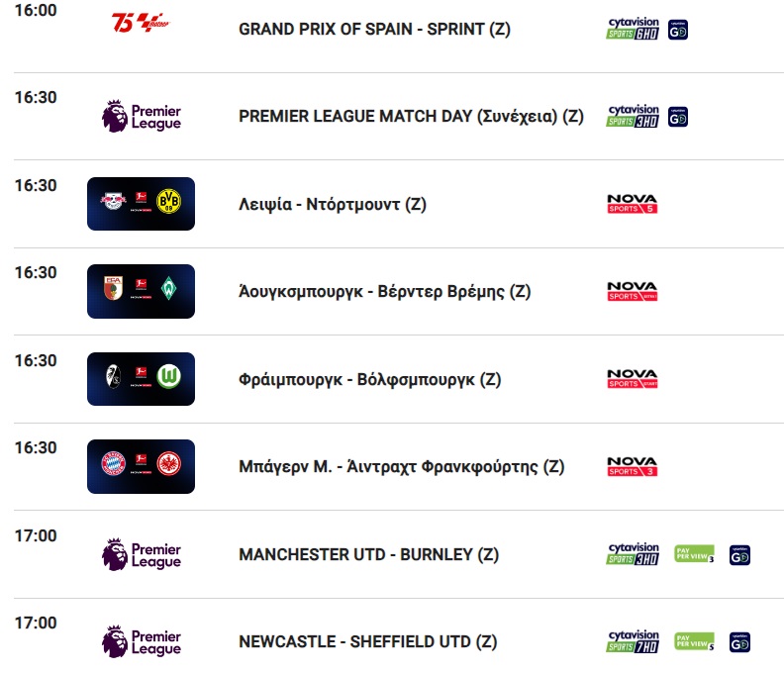The image size is (784, 673).
Task: Open Augsburg vs Werder Bremen match thumbnail
Action: coord(141,292)
